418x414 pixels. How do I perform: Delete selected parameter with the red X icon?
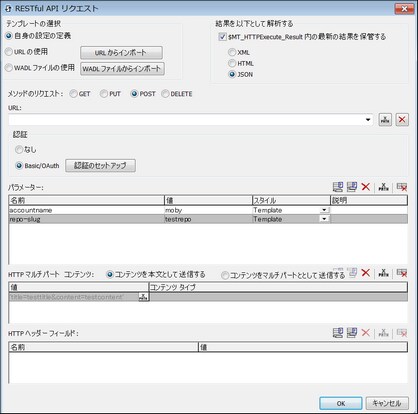tap(366, 187)
